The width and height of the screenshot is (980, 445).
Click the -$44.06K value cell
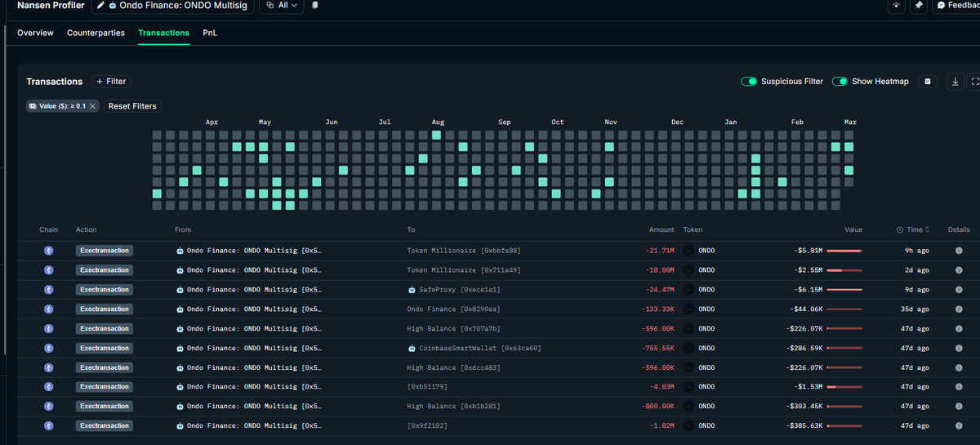click(x=806, y=309)
